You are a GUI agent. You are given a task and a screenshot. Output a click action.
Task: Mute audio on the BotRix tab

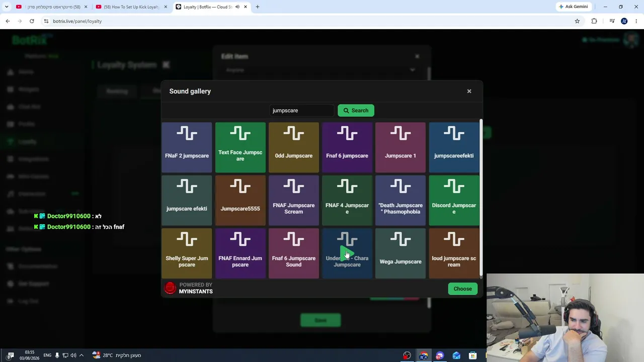pos(237,7)
